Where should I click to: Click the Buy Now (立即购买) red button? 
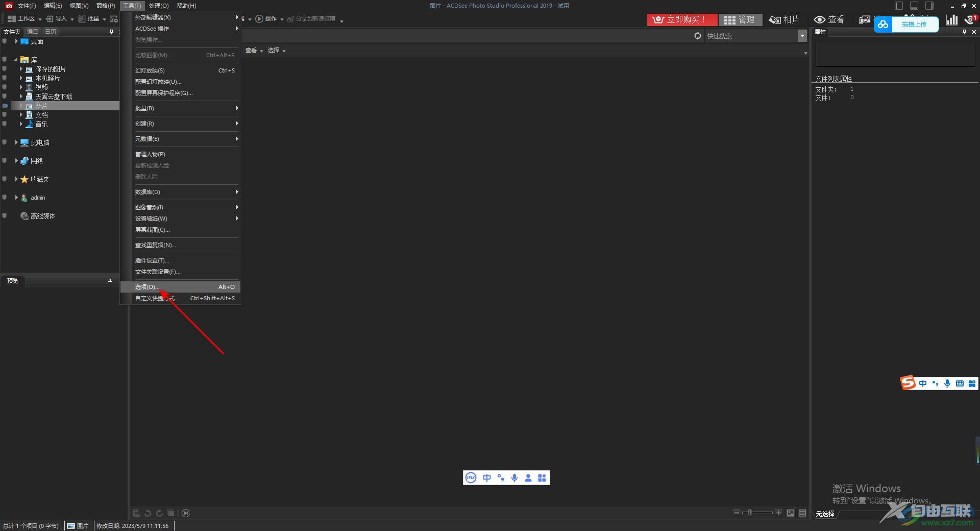click(682, 19)
